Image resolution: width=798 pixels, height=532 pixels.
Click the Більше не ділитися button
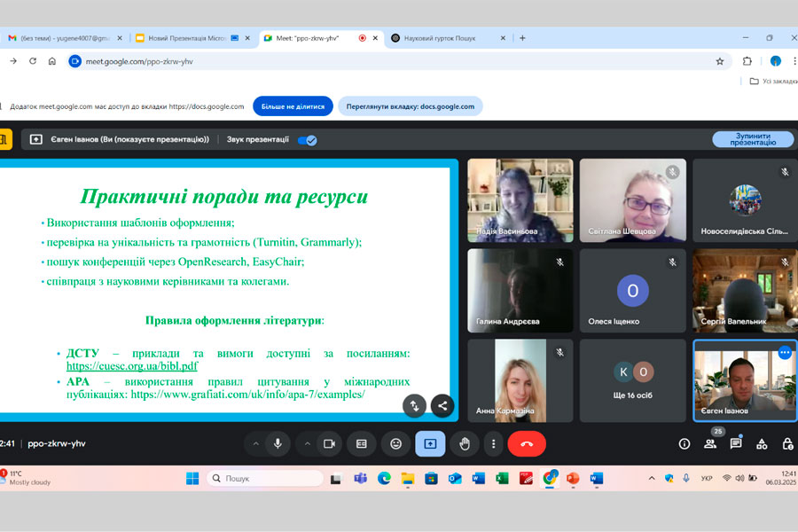[293, 106]
